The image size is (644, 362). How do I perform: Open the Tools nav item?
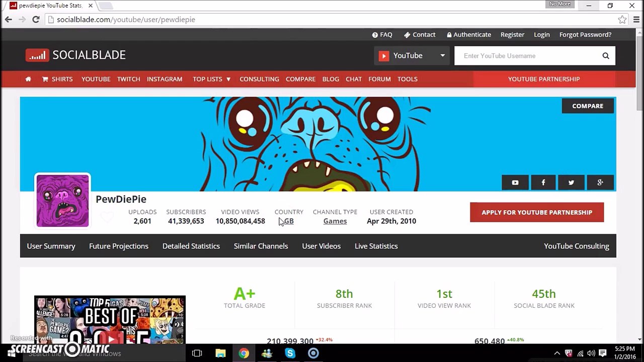pos(408,79)
